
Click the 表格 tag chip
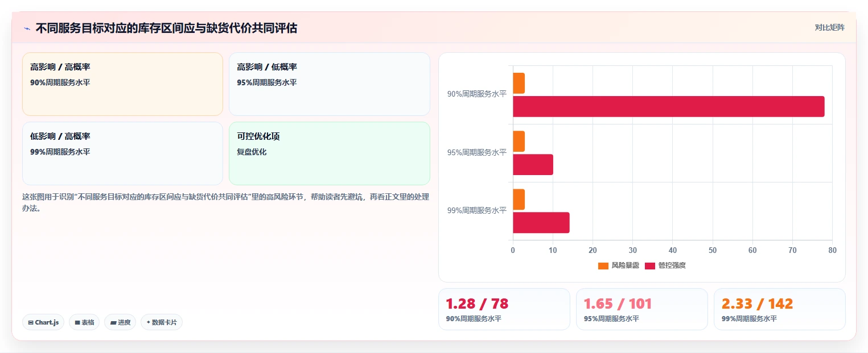pos(84,322)
